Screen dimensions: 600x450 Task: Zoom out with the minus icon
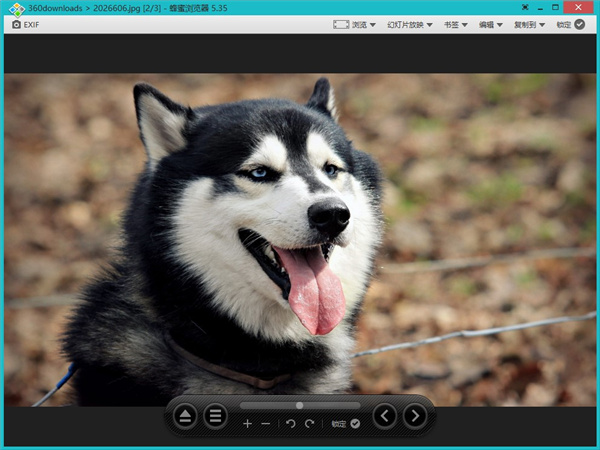pyautogui.click(x=266, y=424)
